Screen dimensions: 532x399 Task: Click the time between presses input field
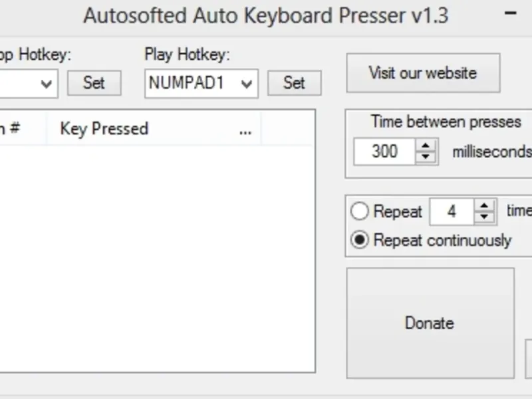coord(384,152)
